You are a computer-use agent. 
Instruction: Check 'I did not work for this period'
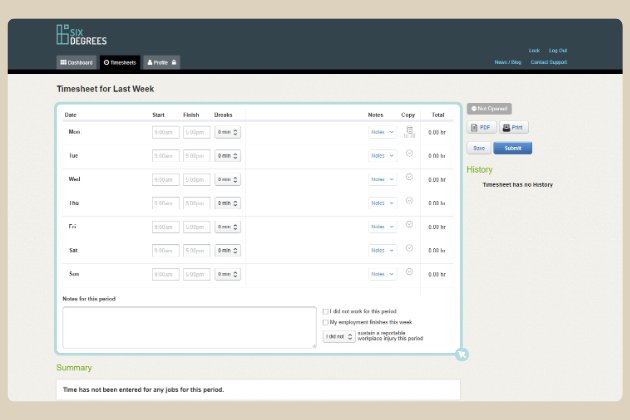pos(326,311)
